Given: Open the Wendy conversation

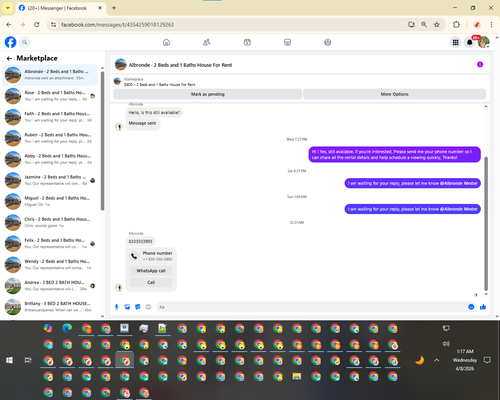Looking at the screenshot, I should coord(50,265).
